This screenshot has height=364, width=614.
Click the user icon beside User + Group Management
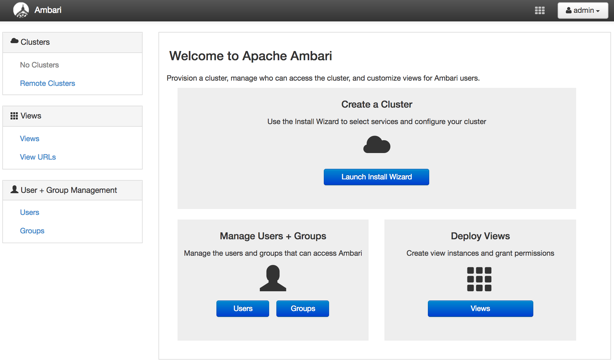pos(14,189)
